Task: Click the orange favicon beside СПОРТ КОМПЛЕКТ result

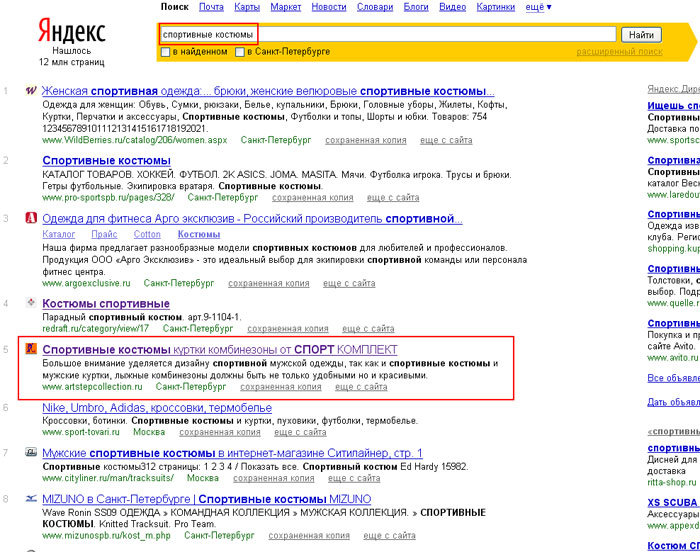Action: pos(31,348)
